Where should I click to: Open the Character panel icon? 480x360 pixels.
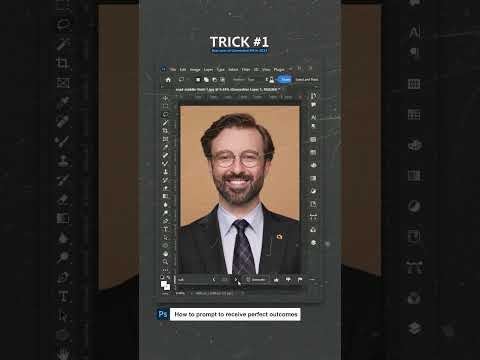pos(313,117)
